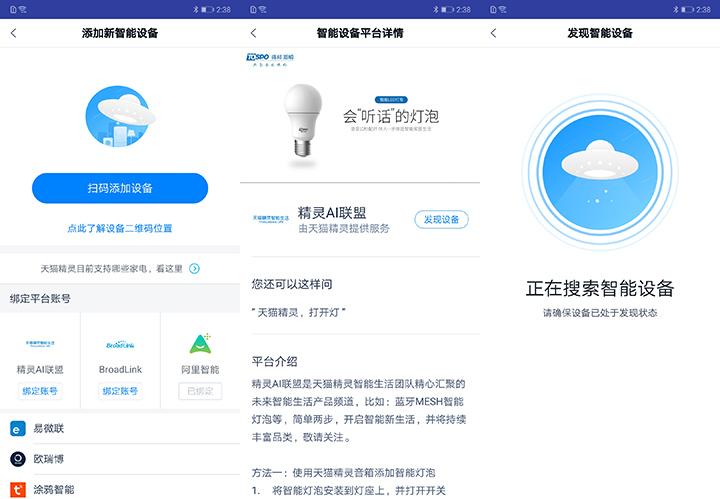720x499 pixels.
Task: Select the section header 绑定平台账号
Action: [40, 299]
